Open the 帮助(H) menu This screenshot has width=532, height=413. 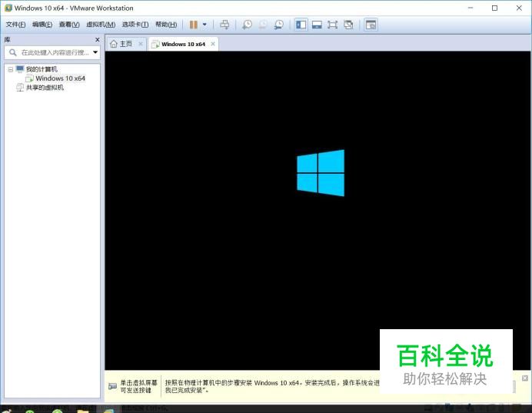point(166,25)
